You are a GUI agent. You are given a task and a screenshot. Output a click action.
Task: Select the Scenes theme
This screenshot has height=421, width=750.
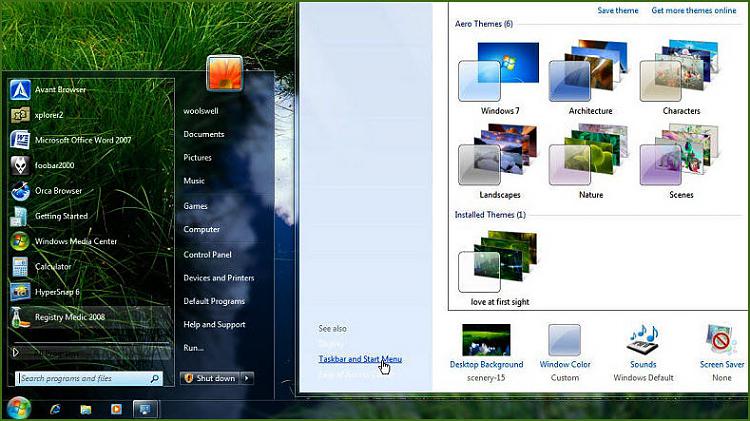[x=681, y=162]
